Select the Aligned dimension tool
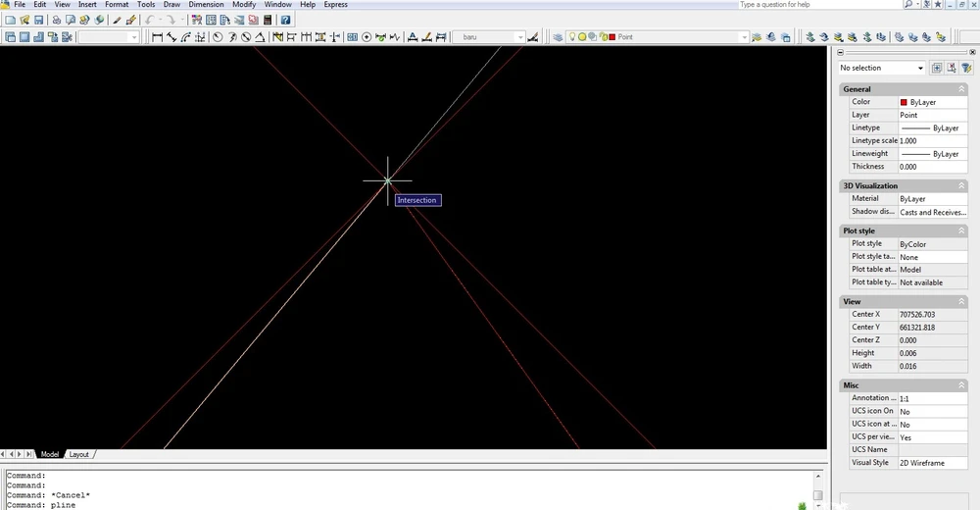This screenshot has height=510, width=980. 171,37
